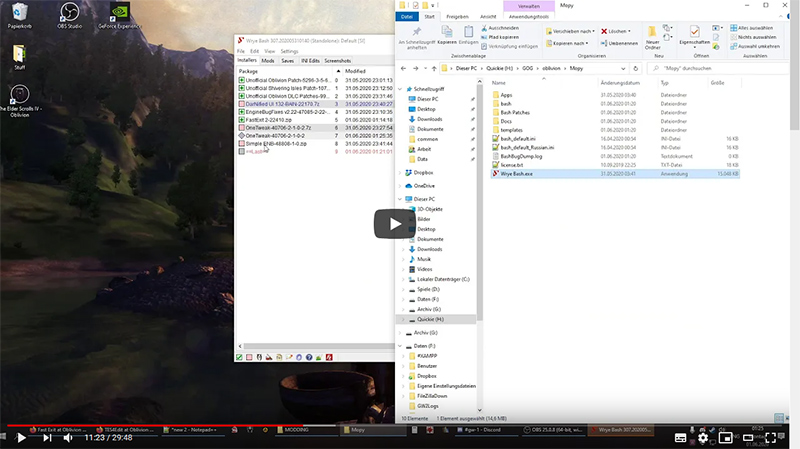
Task: Open Kopieren nach dropdown
Action: tap(567, 43)
